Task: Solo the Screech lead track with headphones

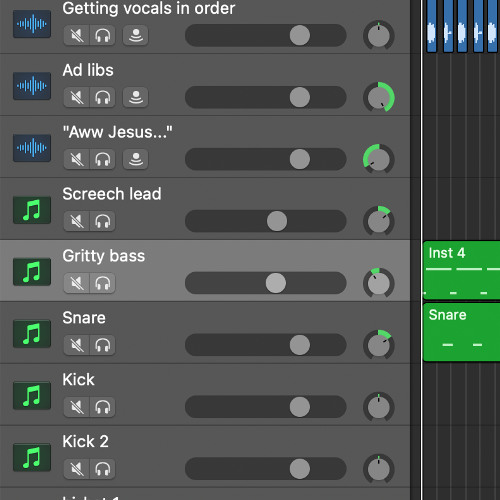Action: 103,221
